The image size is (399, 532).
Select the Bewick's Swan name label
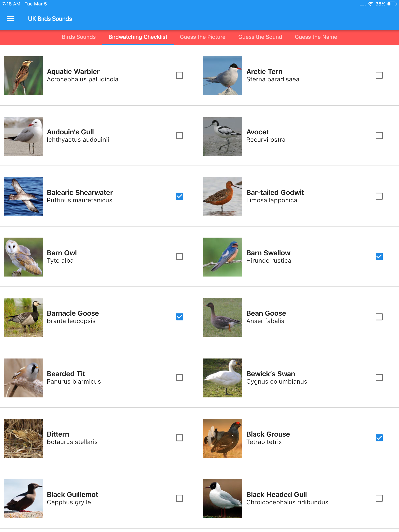coord(270,374)
